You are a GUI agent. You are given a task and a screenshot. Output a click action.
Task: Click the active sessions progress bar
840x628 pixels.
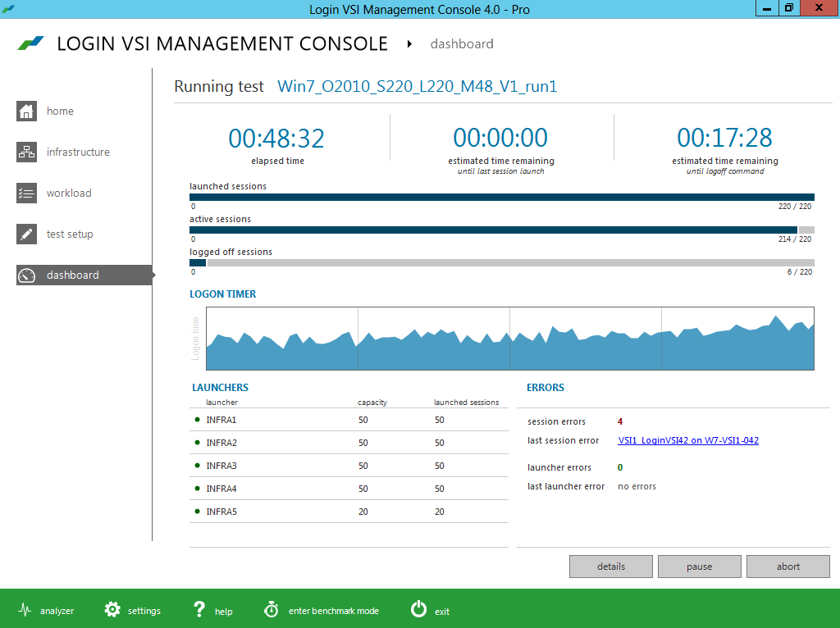[501, 230]
